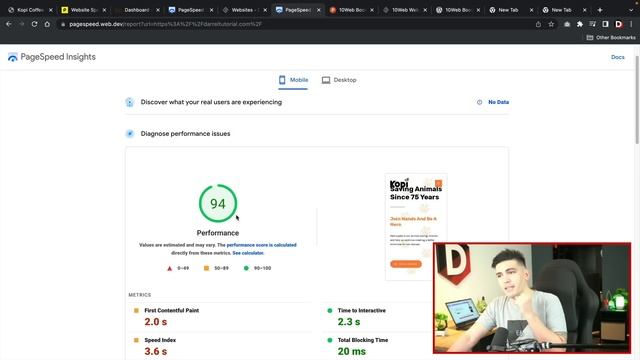Click the First Contentful Paint label
The image size is (640, 360).
(x=171, y=311)
